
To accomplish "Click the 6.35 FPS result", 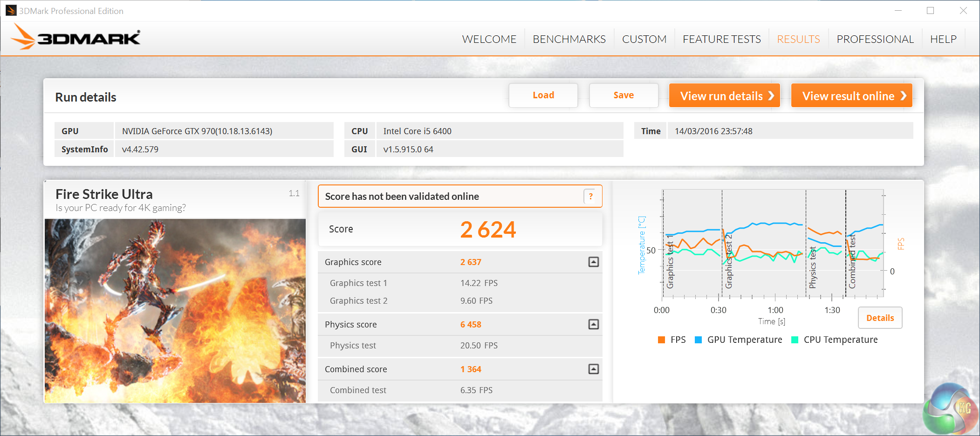I will tap(476, 390).
